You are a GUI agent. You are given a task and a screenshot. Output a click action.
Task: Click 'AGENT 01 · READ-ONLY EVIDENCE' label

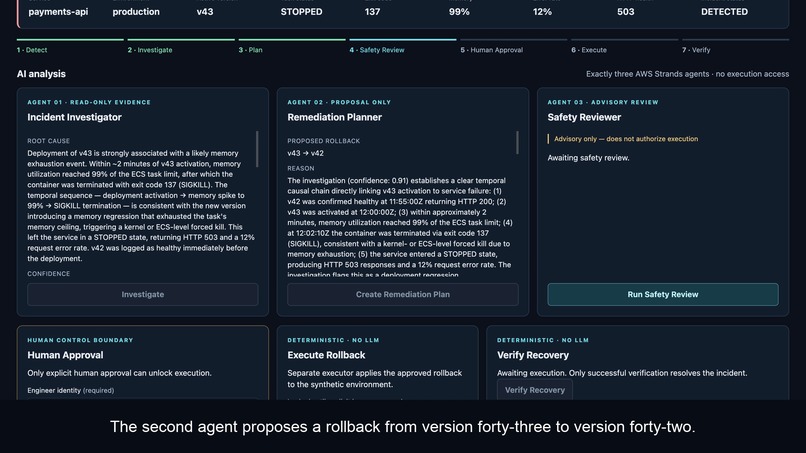pyautogui.click(x=89, y=102)
